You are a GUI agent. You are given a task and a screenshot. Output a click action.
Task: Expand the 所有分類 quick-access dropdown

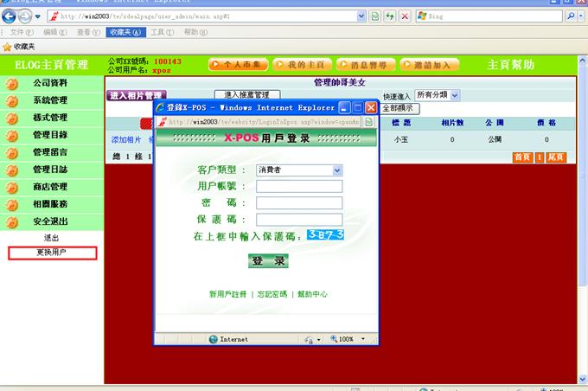click(455, 94)
